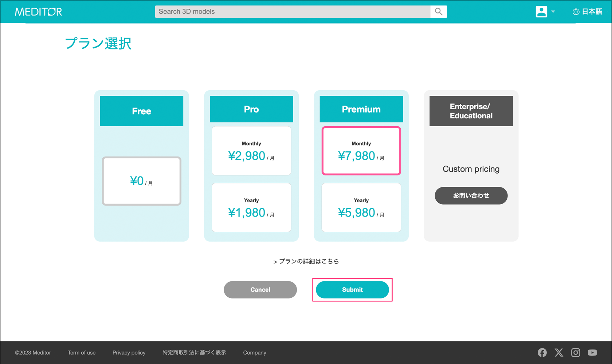Choose Premium Yearly ¥5,980 plan
612x364 pixels.
[x=361, y=207]
